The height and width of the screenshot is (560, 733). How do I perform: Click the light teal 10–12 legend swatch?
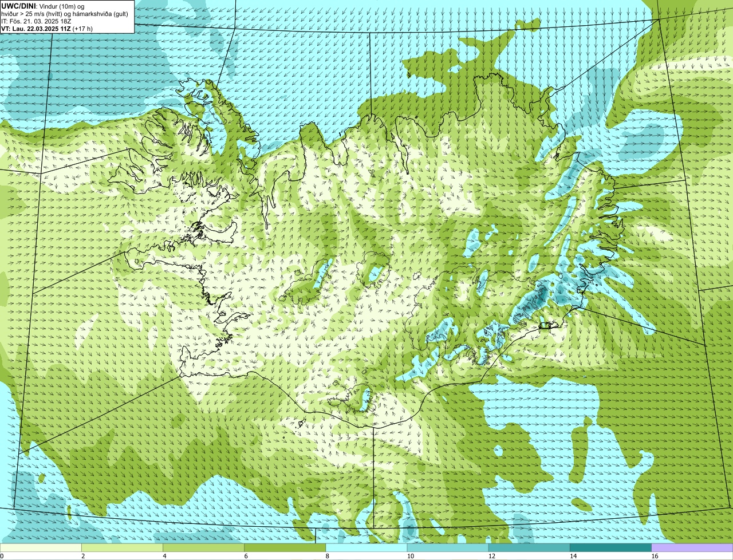pos(448,548)
